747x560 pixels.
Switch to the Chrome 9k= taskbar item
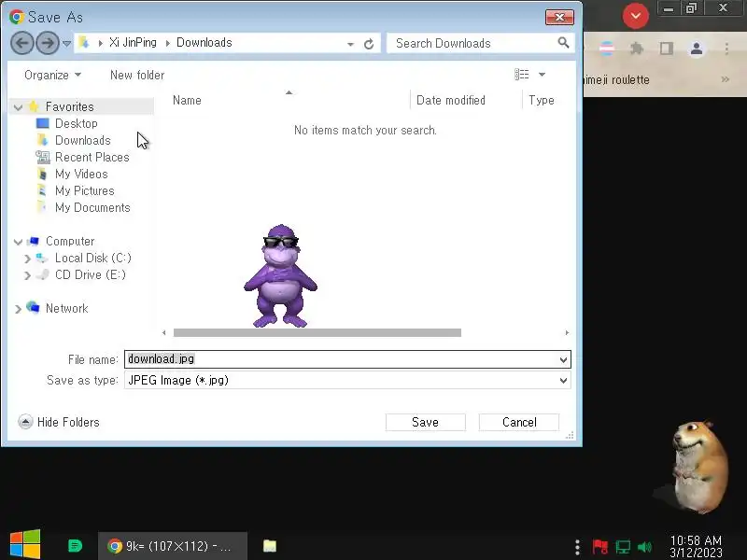coord(173,546)
